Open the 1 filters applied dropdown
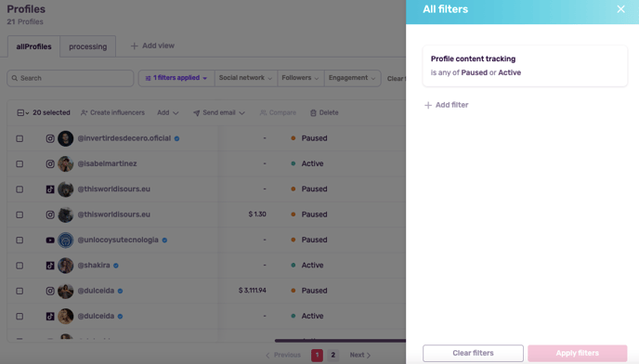Image resolution: width=639 pixels, height=364 pixels. [x=176, y=78]
